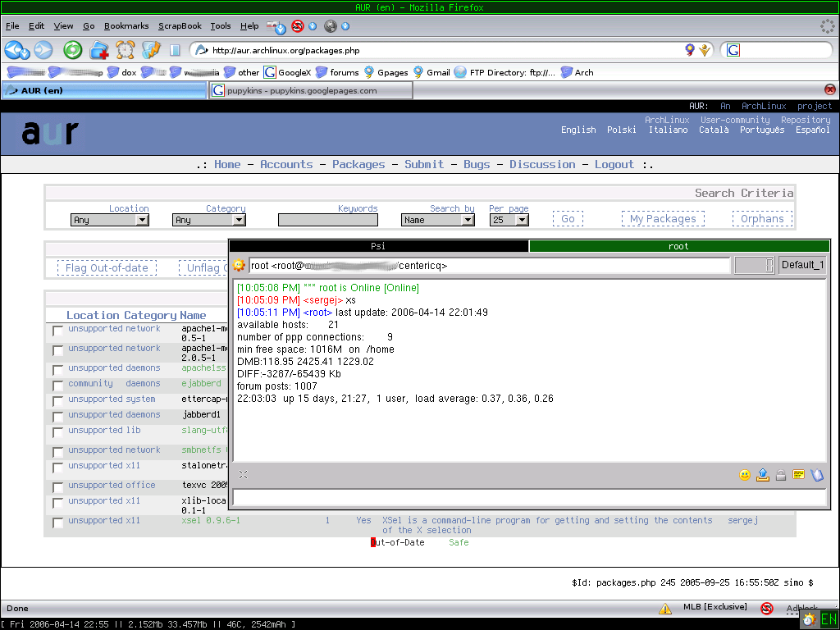840x630 pixels.
Task: Tick checkbox for ettercap system row
Action: click(x=58, y=402)
